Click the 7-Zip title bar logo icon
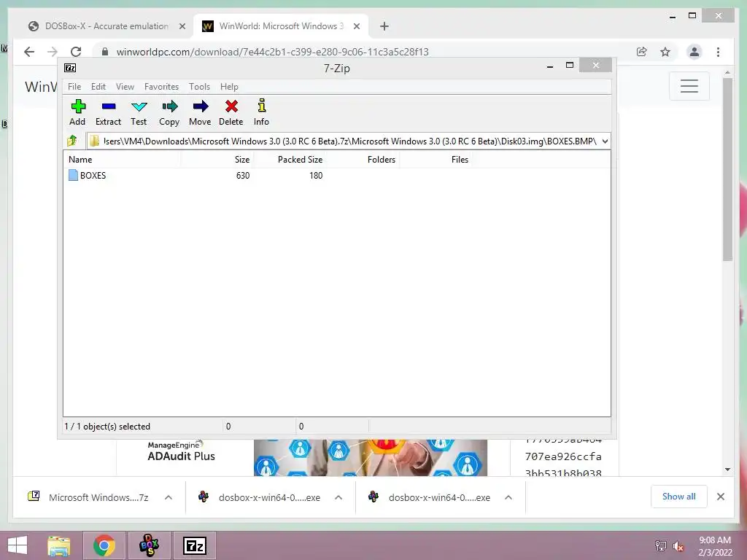 (x=70, y=68)
